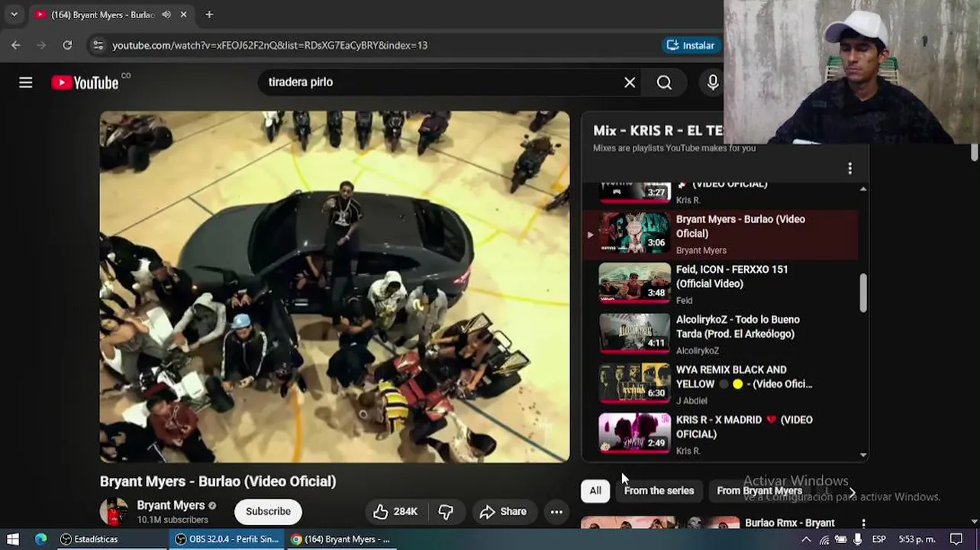The height and width of the screenshot is (550, 980).
Task: Open the Mix - KRIS R playlist title
Action: tap(658, 131)
